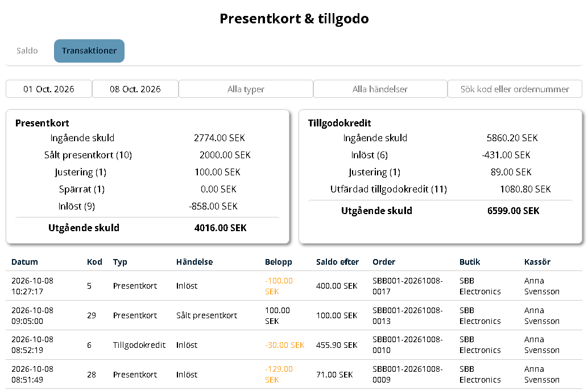Screen dimensions: 588x390
Task: Click the timestamp 2026-10-08 08:51:49
Action: (32, 374)
